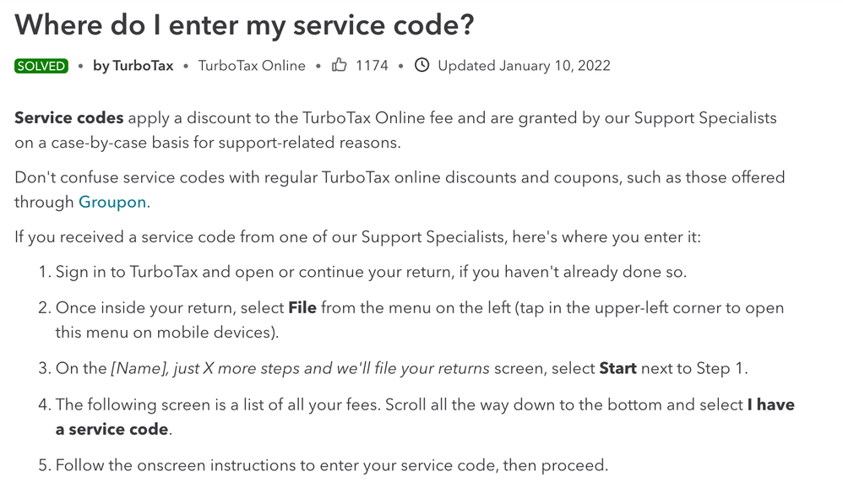Viewport: 843px width, 504px height.
Task: Click the 'Updated January 10, 2022' text
Action: coord(525,66)
